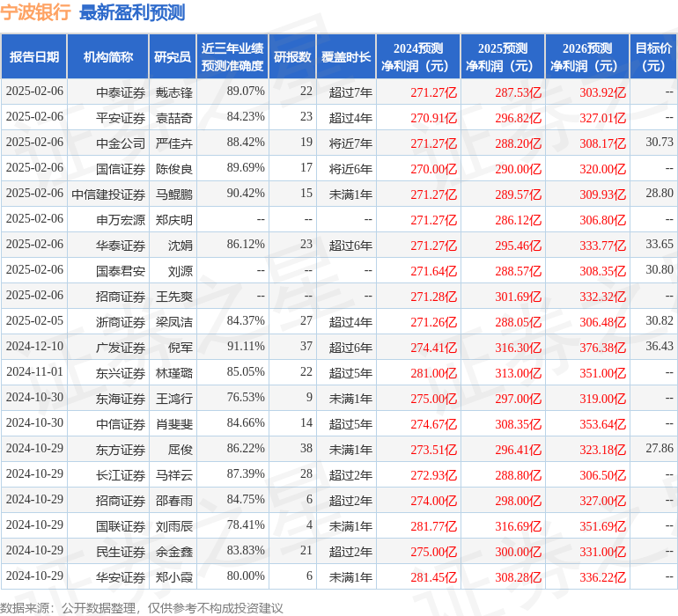Select the 目标价 column header
678x616 pixels.
click(653, 56)
